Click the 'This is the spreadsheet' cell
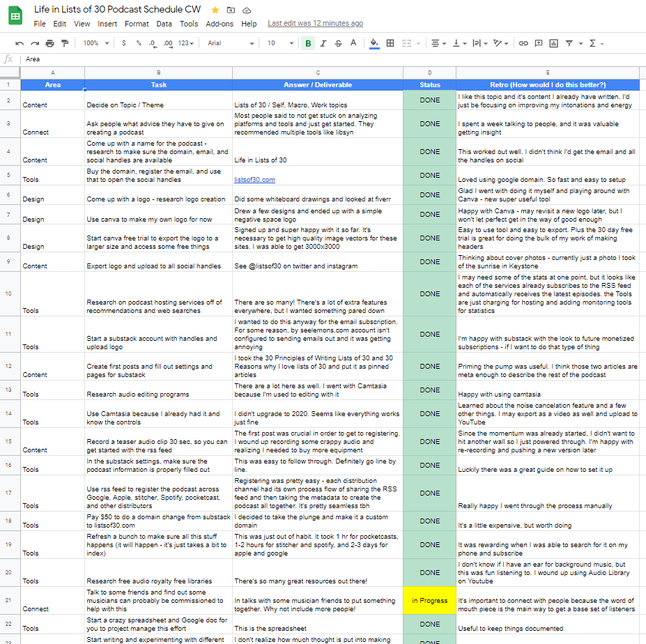This screenshot has height=644, width=646. (x=318, y=624)
